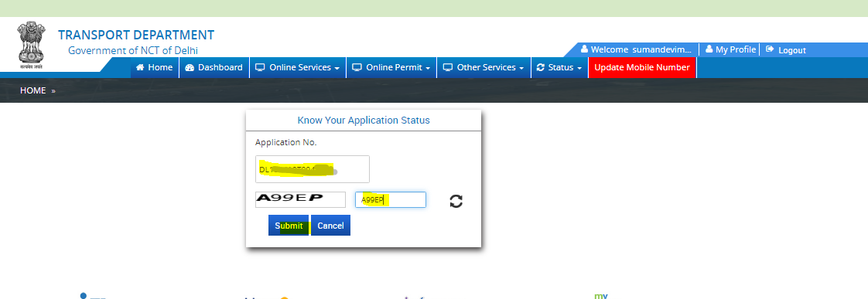Click the captcha refresh icon

456,201
